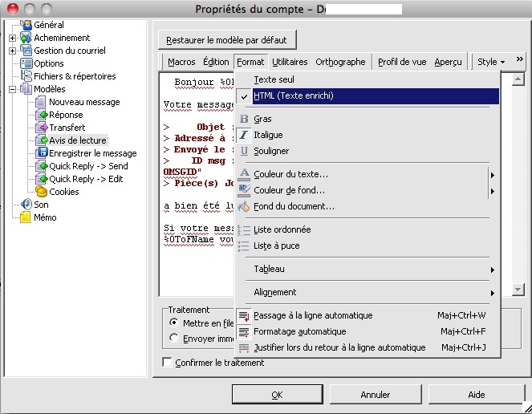The height and width of the screenshot is (414, 532).
Task: Expand the Acheminement tree node
Action: [13, 38]
